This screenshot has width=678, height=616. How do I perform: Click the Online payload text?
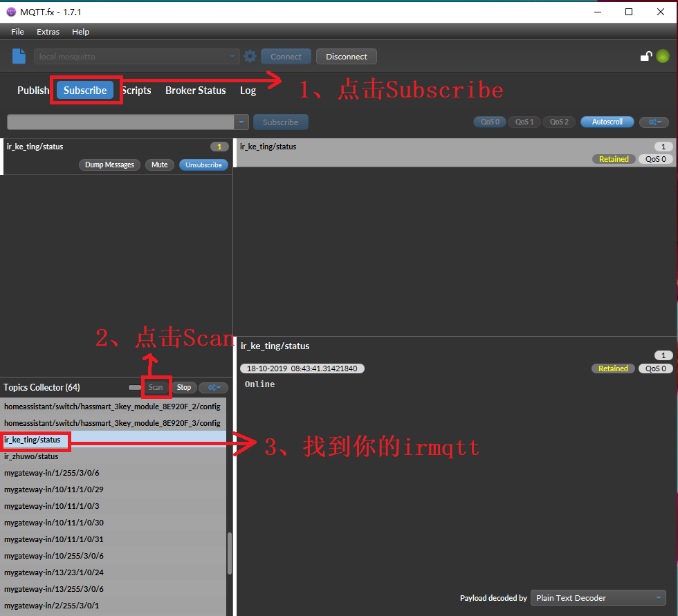coord(259,384)
